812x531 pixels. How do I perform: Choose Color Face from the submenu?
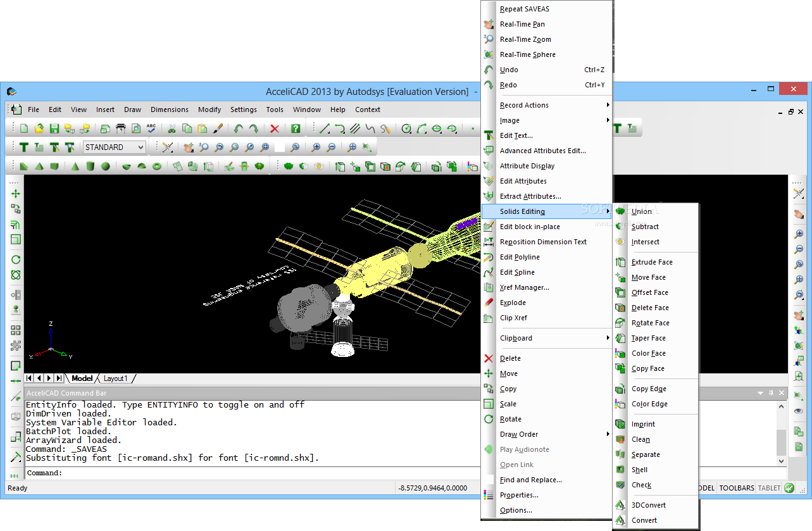655,353
